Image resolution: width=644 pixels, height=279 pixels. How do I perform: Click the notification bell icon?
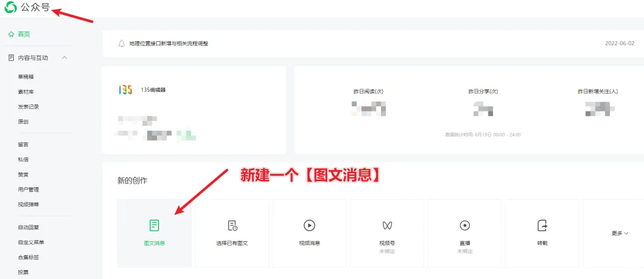pyautogui.click(x=122, y=44)
